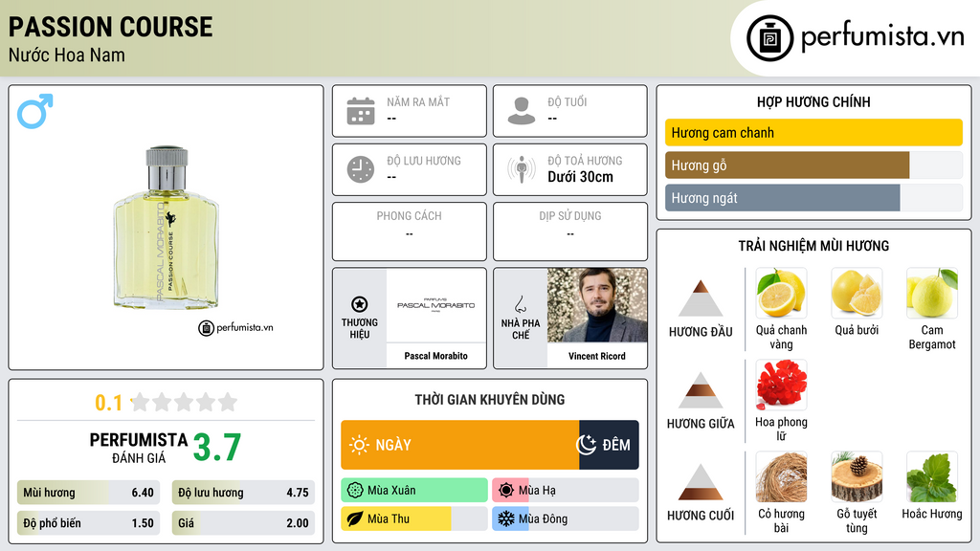The height and width of the screenshot is (551, 980).
Task: Click the sun icon in Ngày bar
Action: [360, 445]
